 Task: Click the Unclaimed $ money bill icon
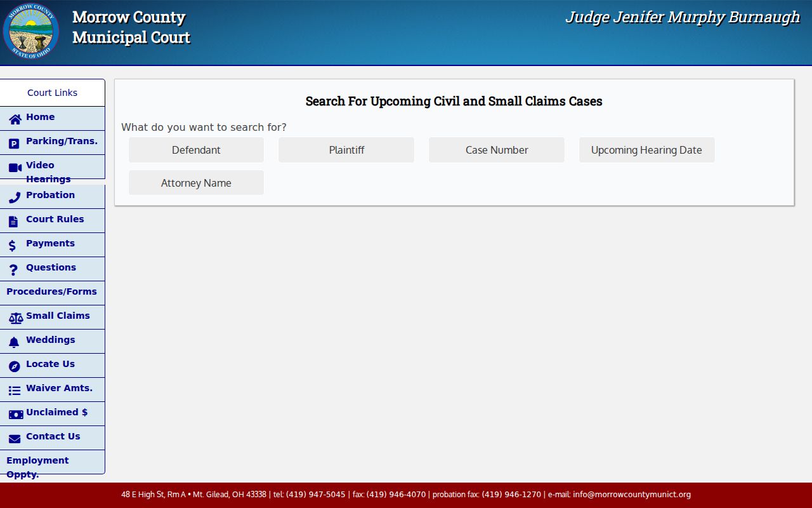pyautogui.click(x=16, y=415)
